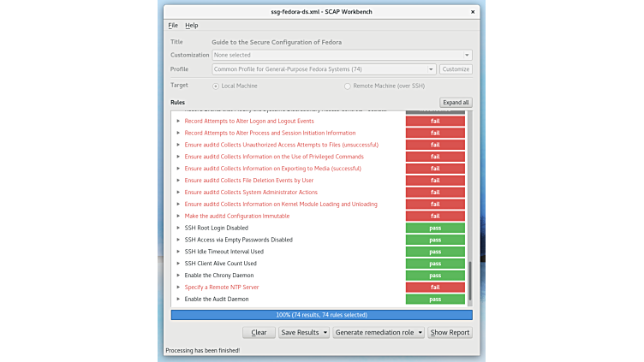Screen dimensions: 644x362
Task: Click the arrow beside SSH Idle Timeout Interval Used
Action: tap(178, 252)
